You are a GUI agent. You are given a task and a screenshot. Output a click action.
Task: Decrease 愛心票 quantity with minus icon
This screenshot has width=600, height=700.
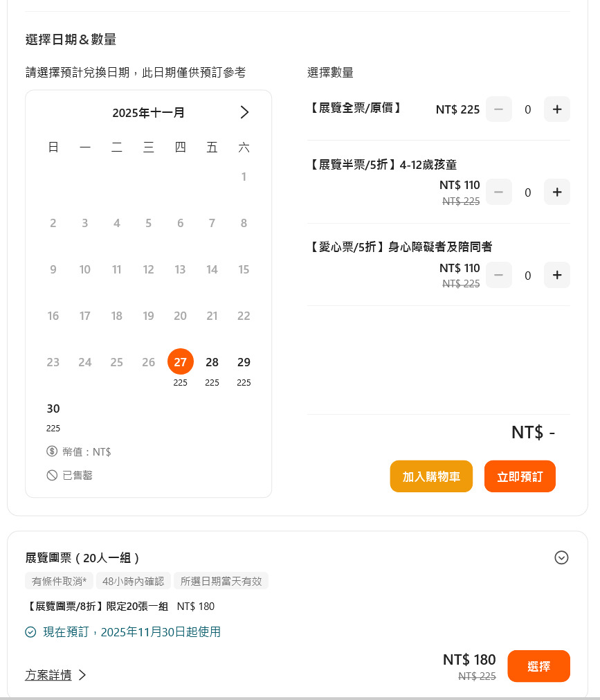[499, 275]
